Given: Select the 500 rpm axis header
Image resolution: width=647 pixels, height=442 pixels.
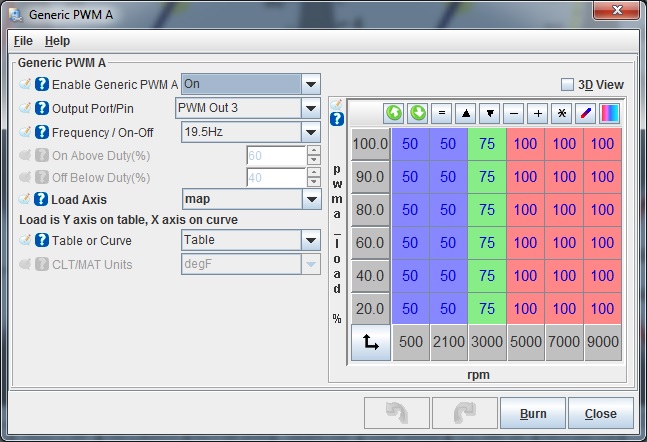Looking at the screenshot, I should click(411, 342).
